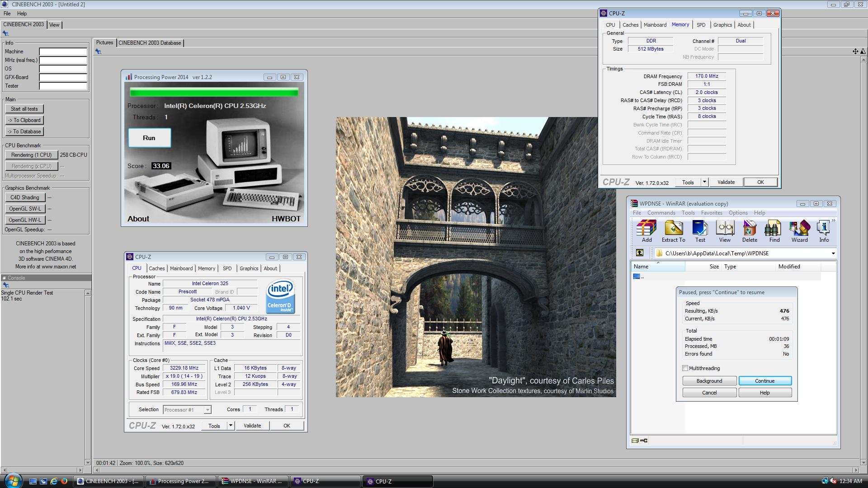Switch to the SPD tab in CPU-Z Memory window
868x488 pixels.
click(701, 25)
